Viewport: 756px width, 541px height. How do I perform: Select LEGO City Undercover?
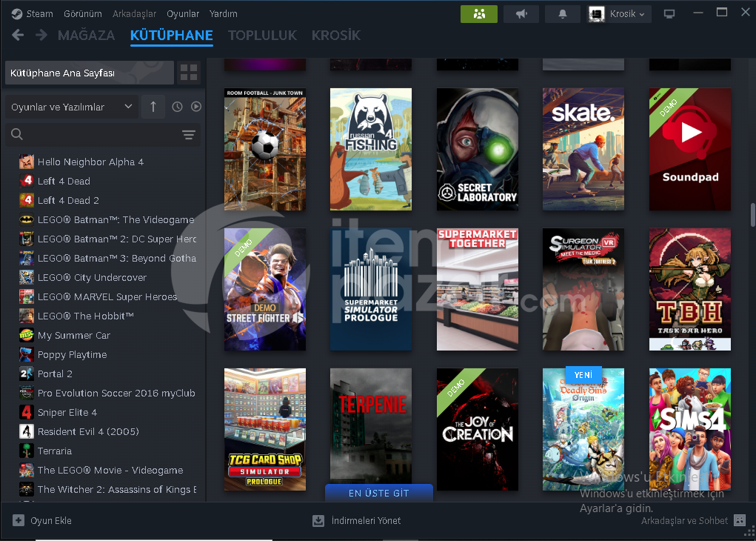point(107,277)
